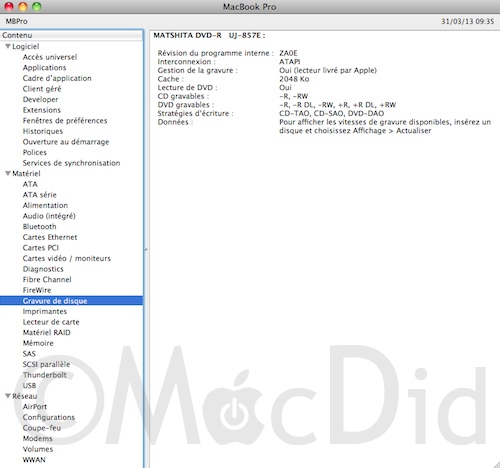Click the window resize grip corner
Image resolution: width=500 pixels, height=468 pixels.
pos(496,464)
